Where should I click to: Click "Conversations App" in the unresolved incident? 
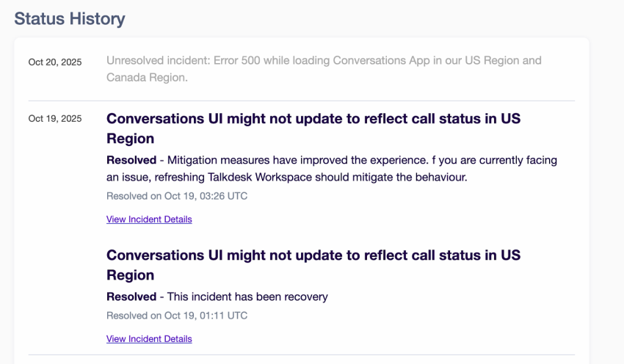[x=382, y=61]
